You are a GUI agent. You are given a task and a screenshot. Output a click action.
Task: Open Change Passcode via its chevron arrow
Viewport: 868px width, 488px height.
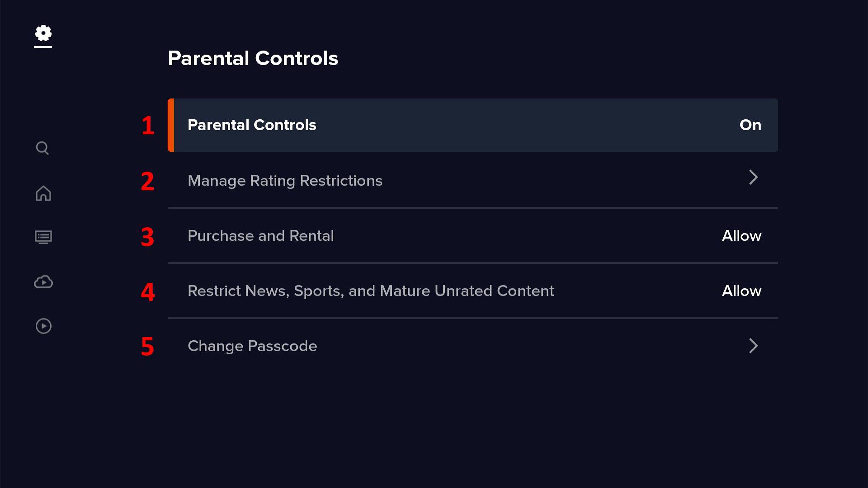753,346
